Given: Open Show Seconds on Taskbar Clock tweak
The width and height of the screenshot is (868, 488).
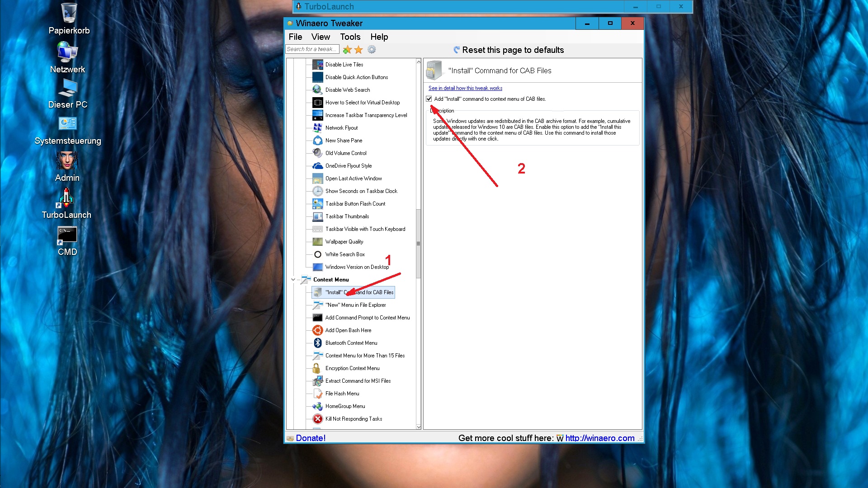Looking at the screenshot, I should pos(361,191).
